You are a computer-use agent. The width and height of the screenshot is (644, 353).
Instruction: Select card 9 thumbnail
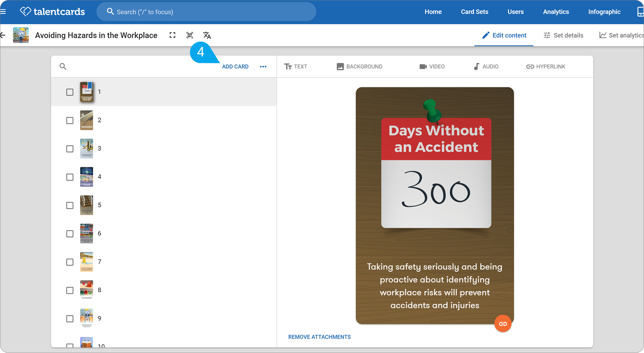tap(86, 318)
